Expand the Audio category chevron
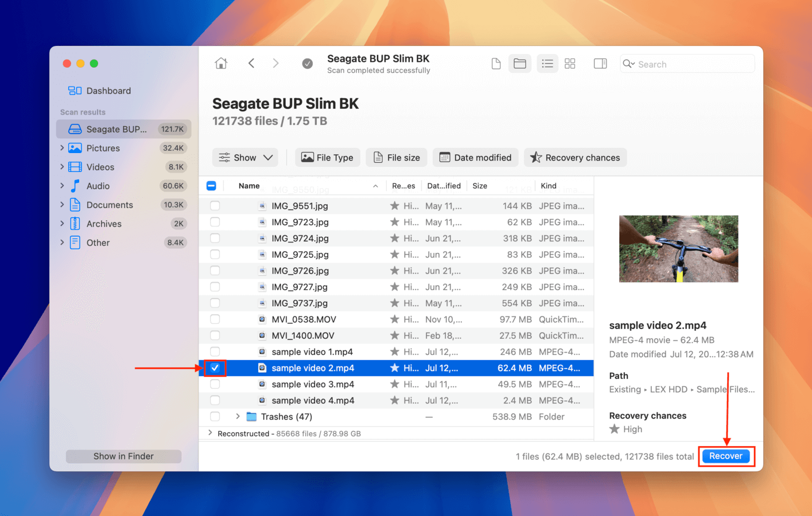 point(62,186)
